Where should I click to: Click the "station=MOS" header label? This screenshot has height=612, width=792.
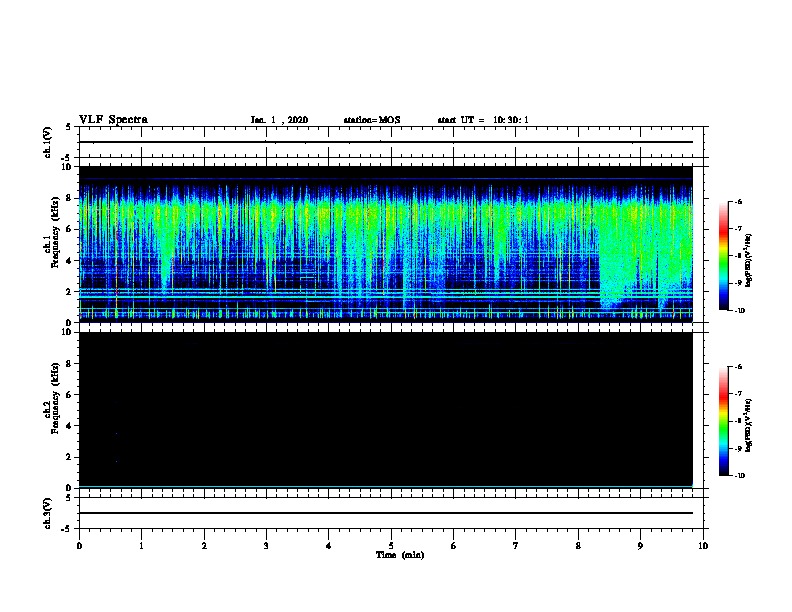tap(372, 120)
